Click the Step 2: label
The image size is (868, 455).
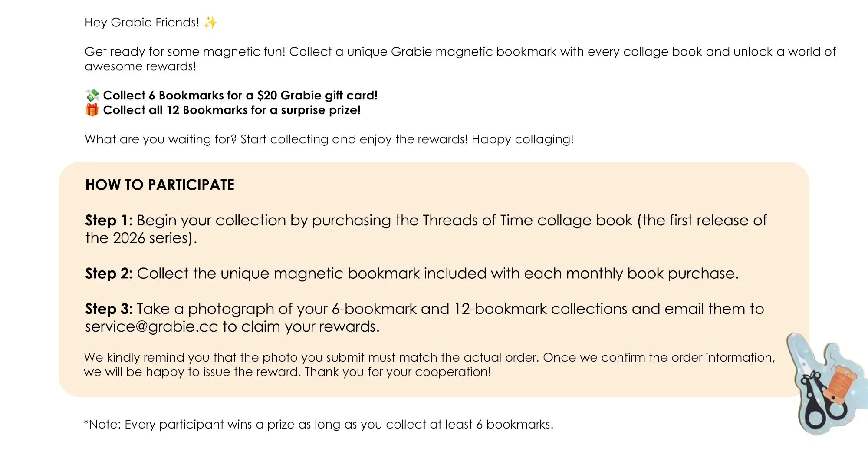point(109,274)
